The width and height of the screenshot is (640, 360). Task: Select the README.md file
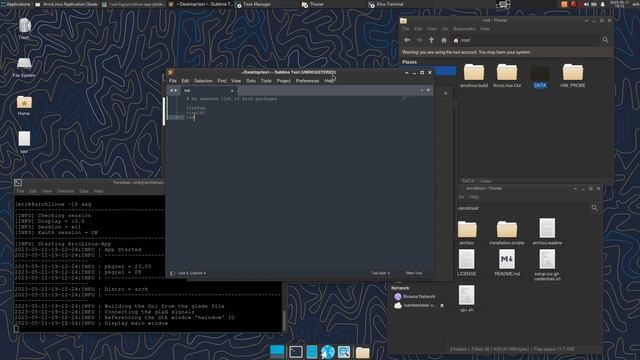click(507, 263)
